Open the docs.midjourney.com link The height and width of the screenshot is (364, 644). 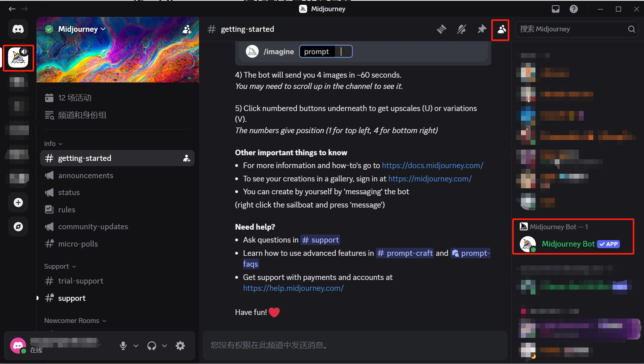click(432, 165)
